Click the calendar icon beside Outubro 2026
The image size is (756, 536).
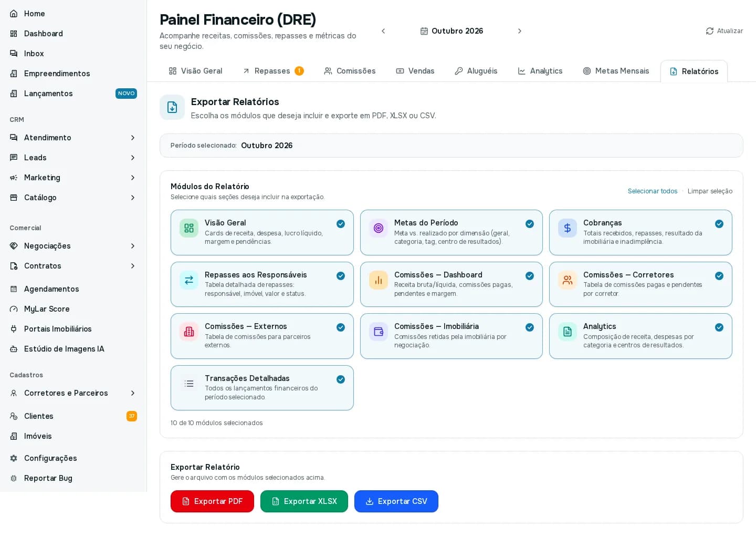point(424,31)
